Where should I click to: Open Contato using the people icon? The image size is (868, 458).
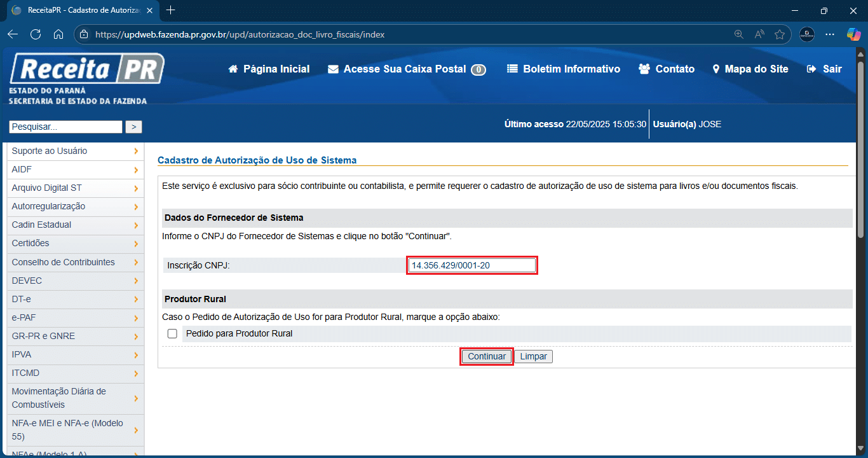(643, 69)
